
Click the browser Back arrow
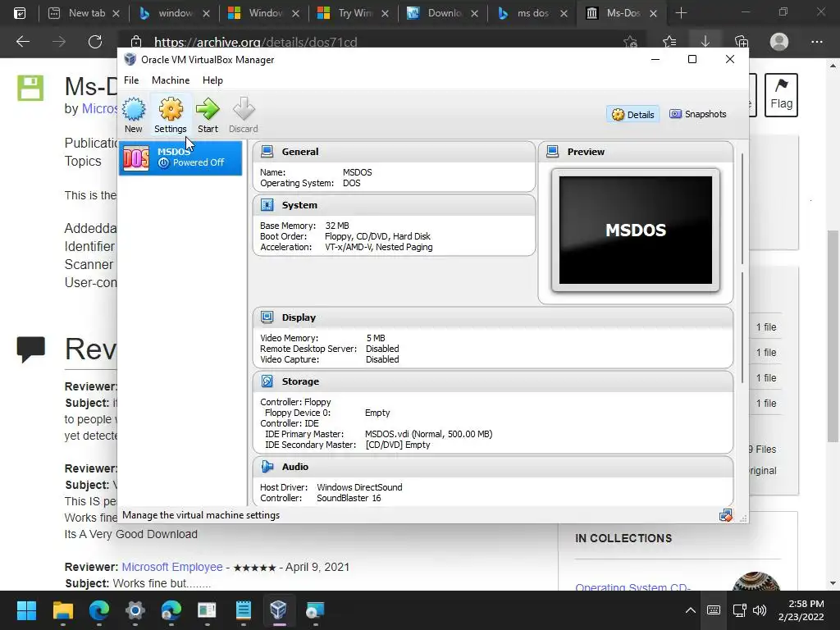click(x=22, y=42)
